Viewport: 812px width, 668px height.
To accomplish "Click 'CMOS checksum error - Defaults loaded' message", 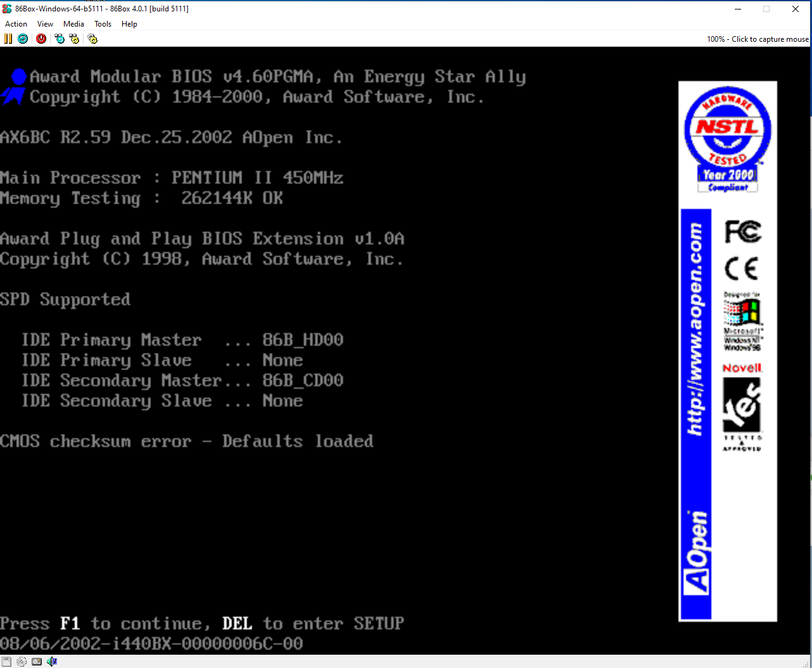I will pyautogui.click(x=187, y=441).
